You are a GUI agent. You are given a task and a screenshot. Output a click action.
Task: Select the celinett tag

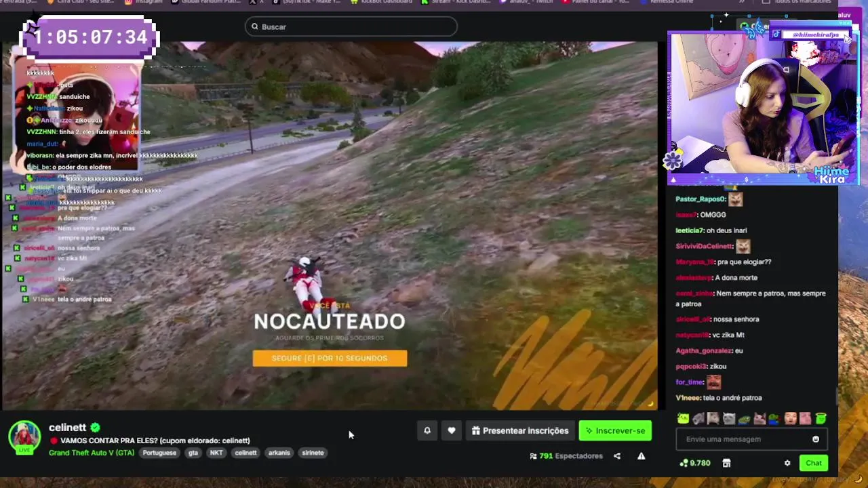245,453
